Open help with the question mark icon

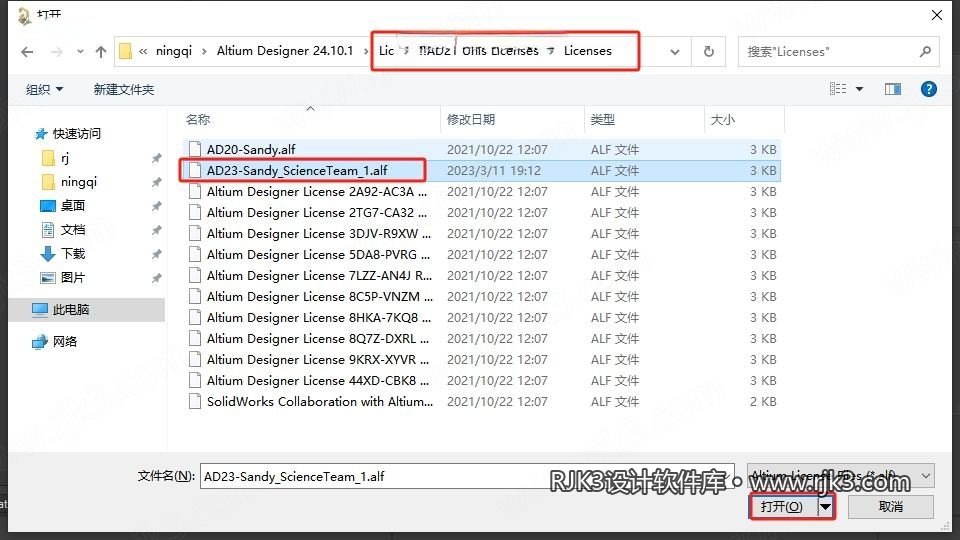point(928,89)
